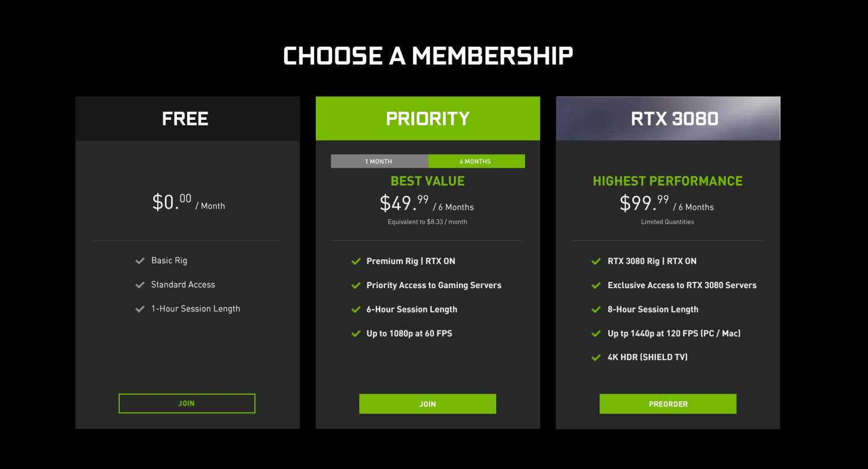
Task: Click JOIN under the Priority plan
Action: [427, 403]
